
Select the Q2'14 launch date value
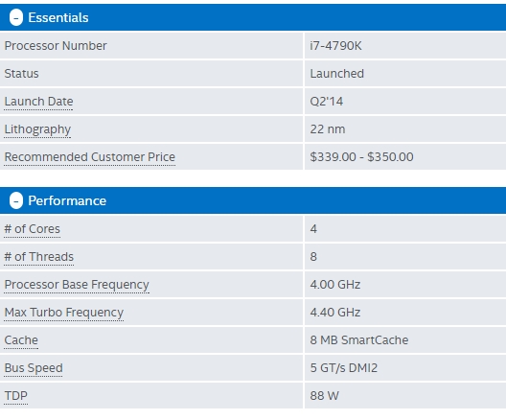(x=326, y=102)
